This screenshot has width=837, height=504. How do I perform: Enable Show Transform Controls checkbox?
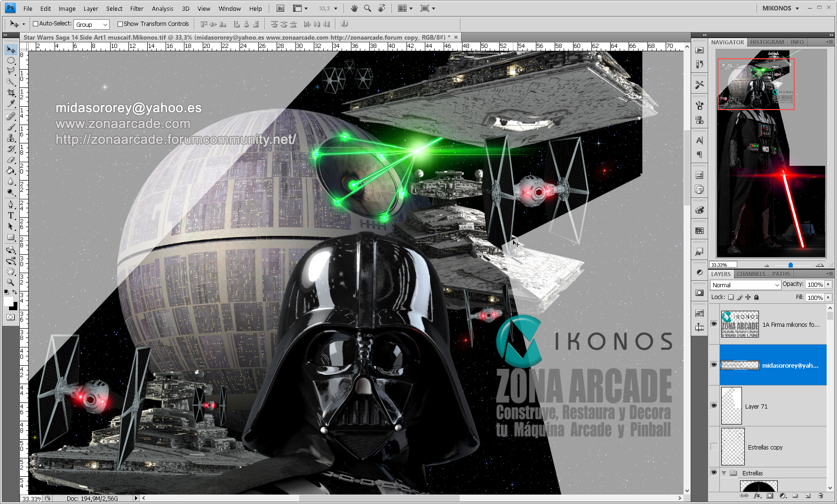(x=120, y=24)
